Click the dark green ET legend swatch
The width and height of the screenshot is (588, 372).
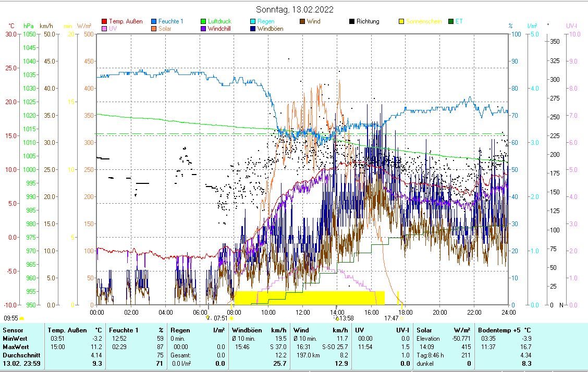(451, 22)
